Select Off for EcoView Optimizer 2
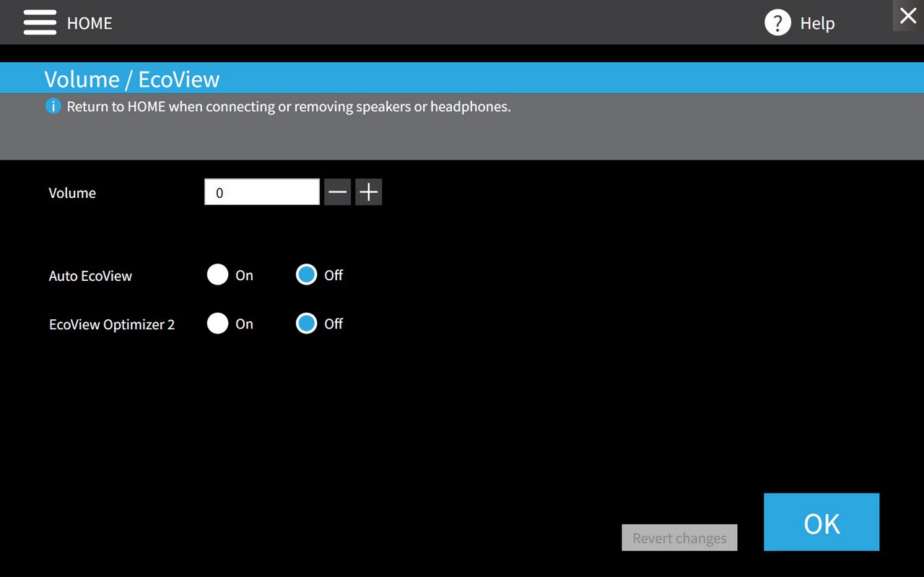Image resolution: width=924 pixels, height=577 pixels. pos(307,324)
